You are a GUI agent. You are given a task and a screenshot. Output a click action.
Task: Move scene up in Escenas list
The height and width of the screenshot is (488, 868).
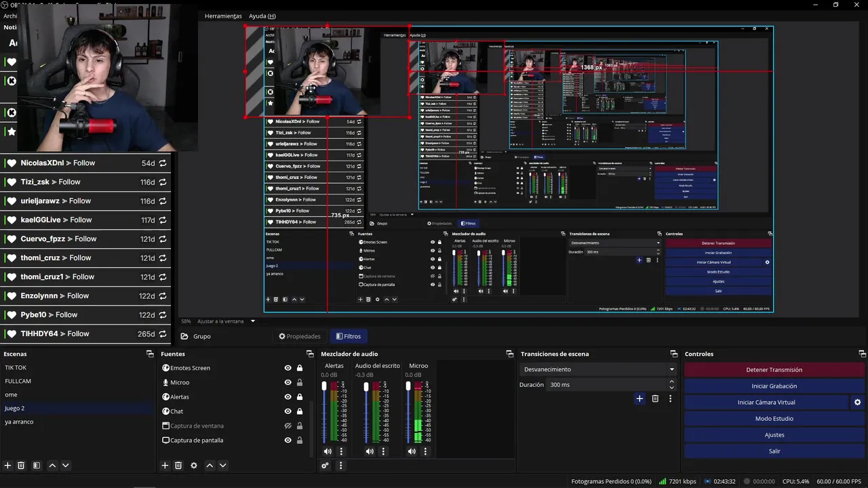52,466
